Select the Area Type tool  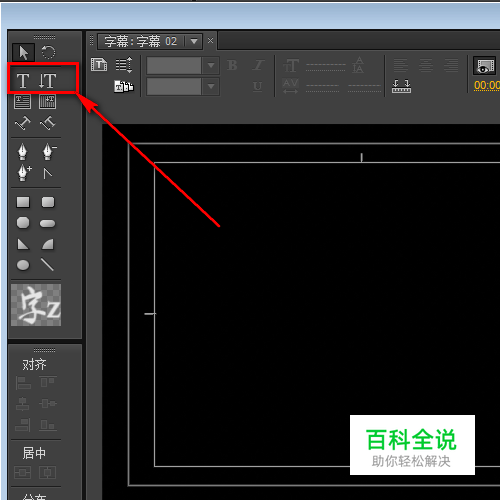pos(22,102)
